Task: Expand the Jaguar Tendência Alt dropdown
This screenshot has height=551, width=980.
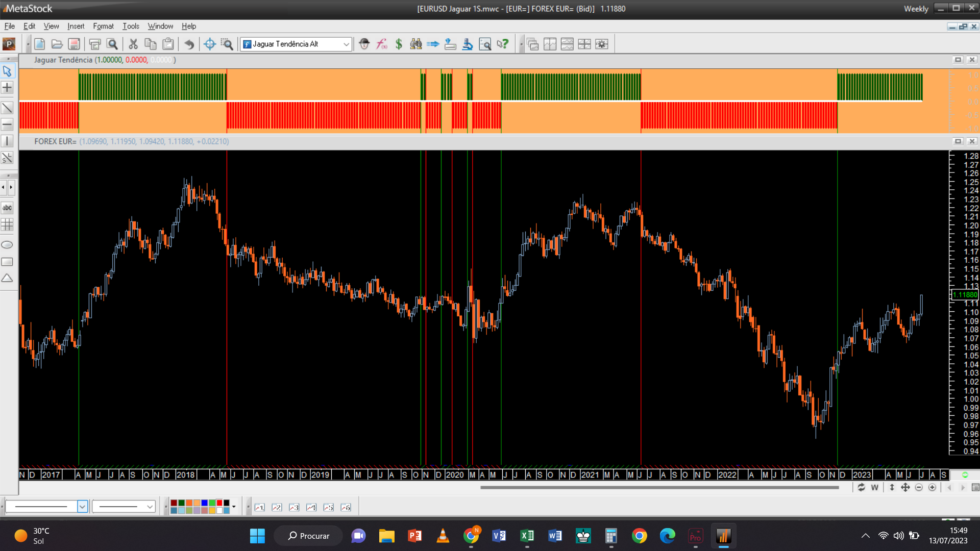Action: [346, 44]
